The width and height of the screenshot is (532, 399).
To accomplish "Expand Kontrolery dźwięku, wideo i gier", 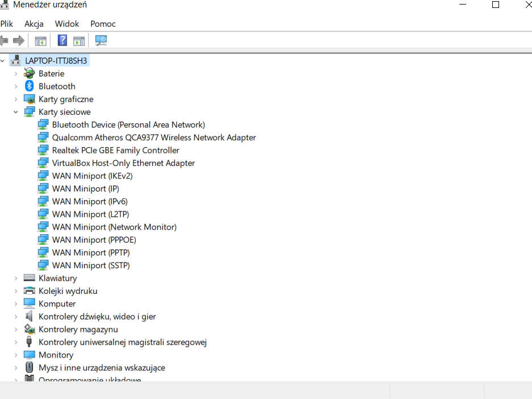I will [16, 317].
